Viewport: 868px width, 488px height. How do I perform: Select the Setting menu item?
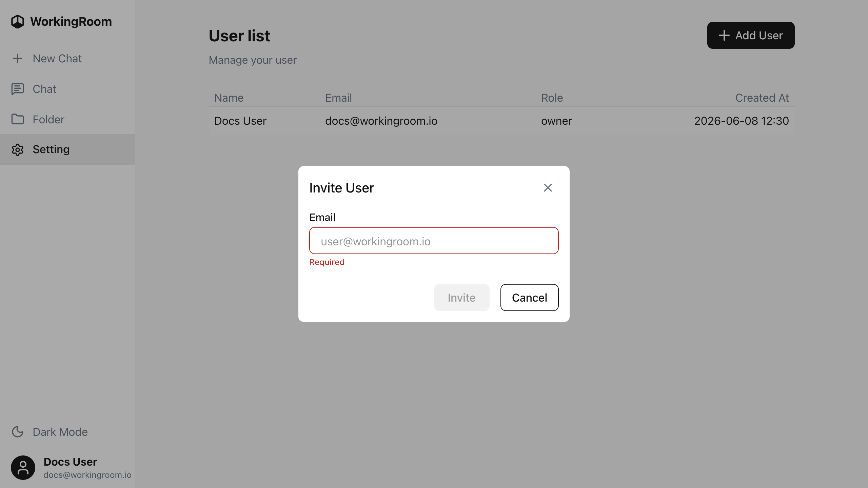click(67, 149)
